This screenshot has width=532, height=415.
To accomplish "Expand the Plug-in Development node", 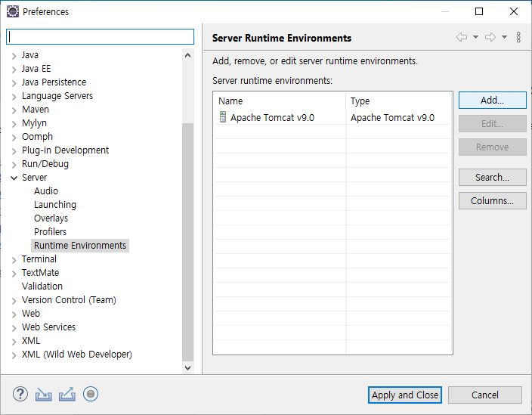I will pyautogui.click(x=14, y=151).
